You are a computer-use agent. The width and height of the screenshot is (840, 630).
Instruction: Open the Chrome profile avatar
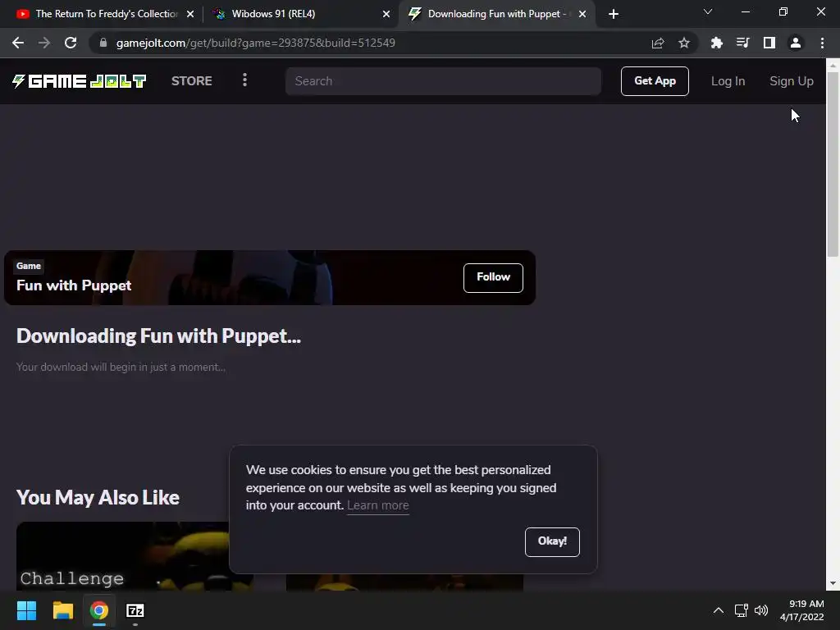[x=796, y=43]
